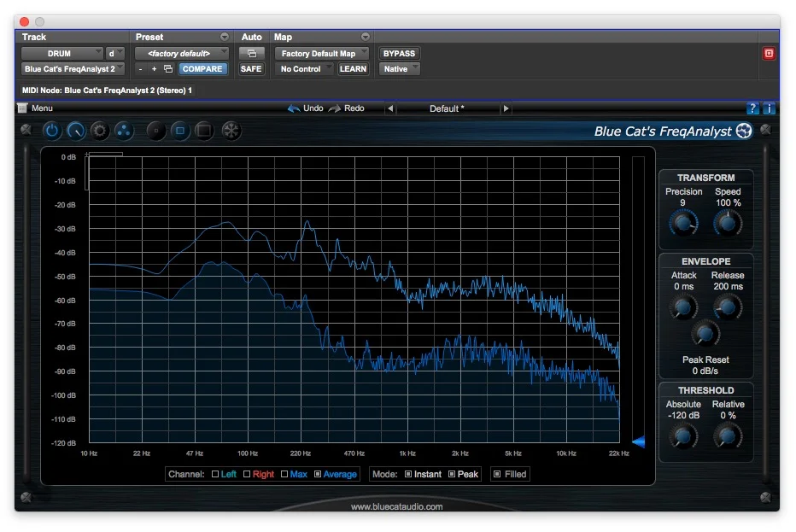
Task: Toggle the plugin power bypass icon
Action: (x=51, y=131)
